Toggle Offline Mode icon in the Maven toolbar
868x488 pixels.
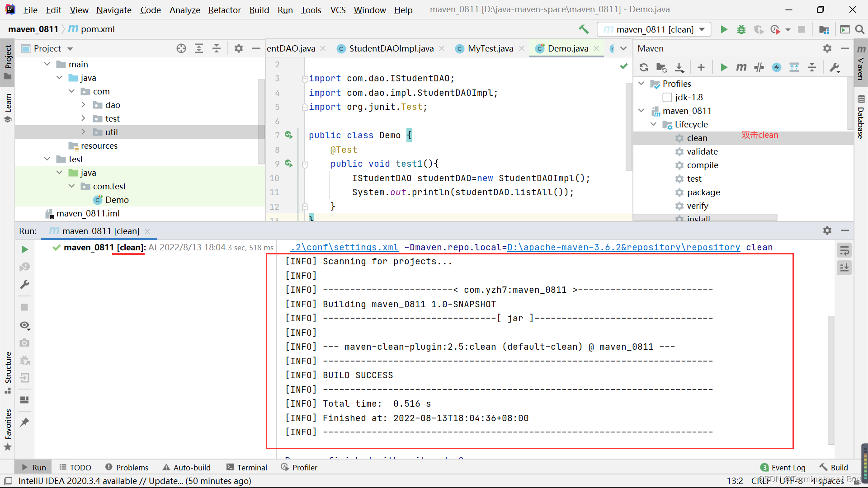point(759,67)
